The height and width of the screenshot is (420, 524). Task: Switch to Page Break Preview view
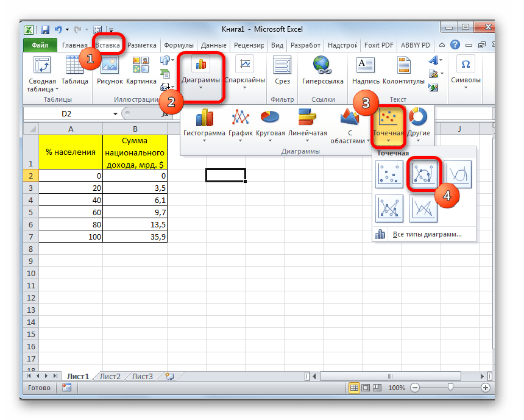tap(378, 388)
